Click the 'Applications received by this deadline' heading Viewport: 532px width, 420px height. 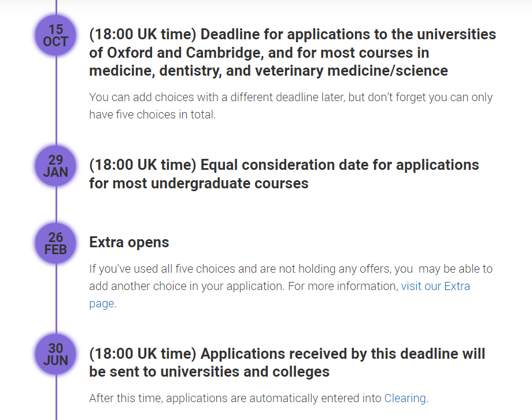click(x=287, y=363)
